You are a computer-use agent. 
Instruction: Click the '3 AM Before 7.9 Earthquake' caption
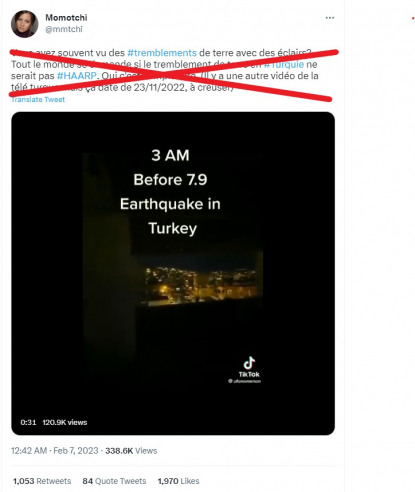[x=170, y=192]
